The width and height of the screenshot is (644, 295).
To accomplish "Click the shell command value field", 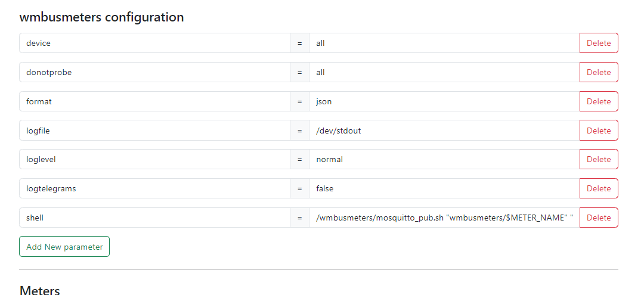I will coord(444,218).
